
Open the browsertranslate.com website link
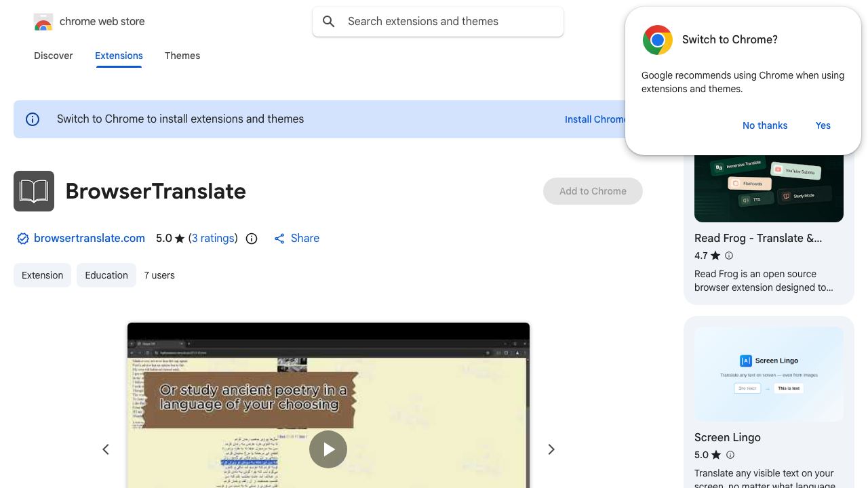90,239
